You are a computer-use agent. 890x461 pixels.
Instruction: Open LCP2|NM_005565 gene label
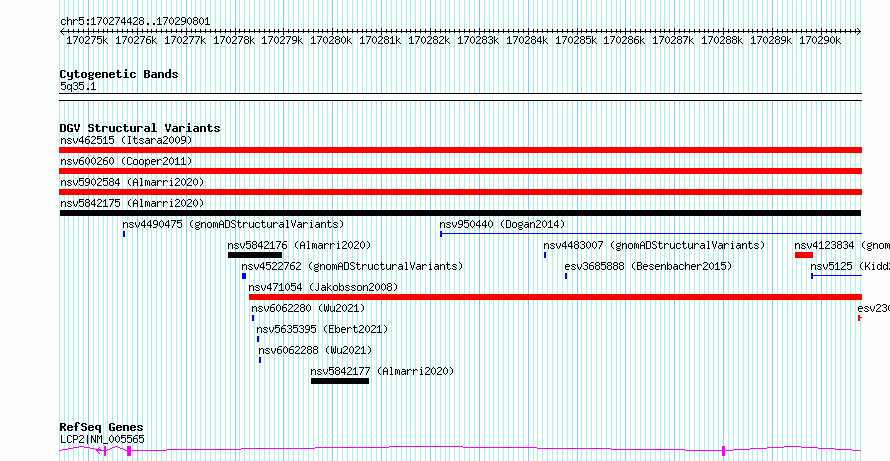pos(102,439)
